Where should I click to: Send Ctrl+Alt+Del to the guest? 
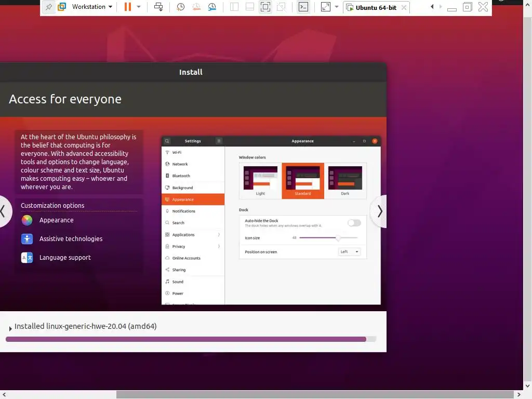point(158,7)
